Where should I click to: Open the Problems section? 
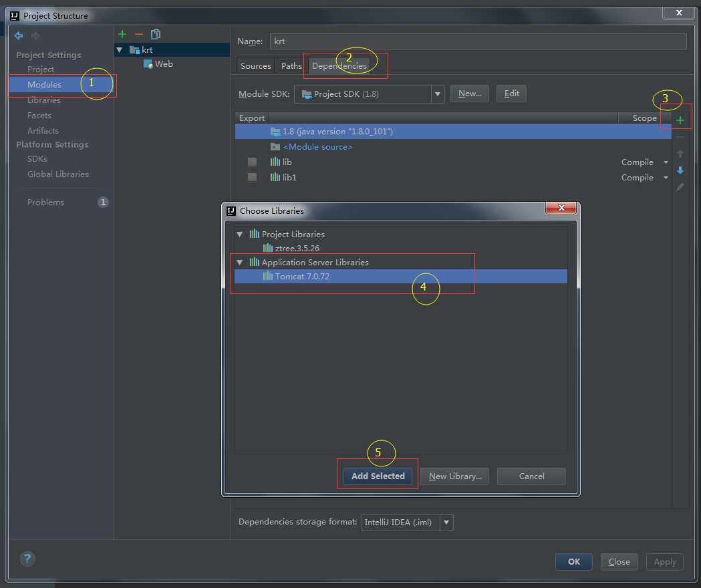(x=45, y=202)
